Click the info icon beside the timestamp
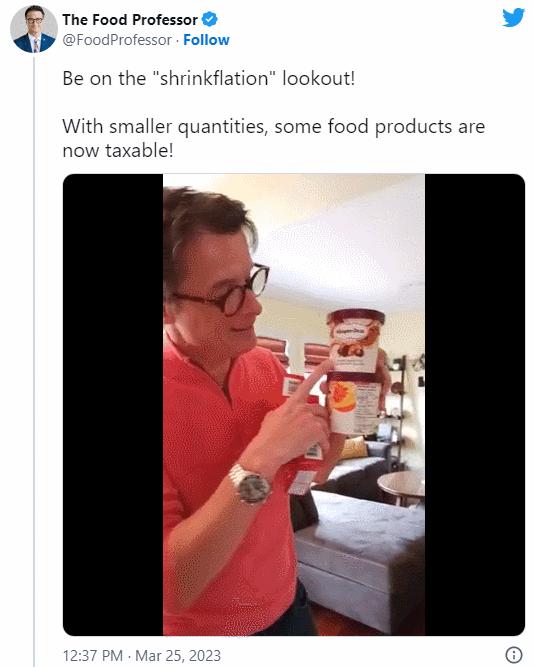Image resolution: width=534 pixels, height=667 pixels. tap(514, 654)
